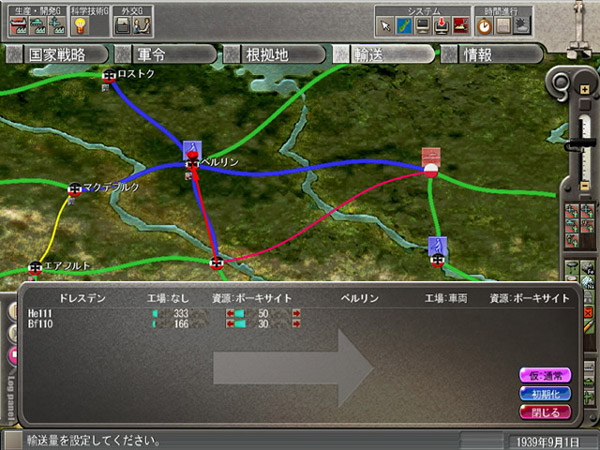The width and height of the screenshot is (600, 450).
Task: Click the 仮・通常 purple button
Action: click(x=545, y=375)
